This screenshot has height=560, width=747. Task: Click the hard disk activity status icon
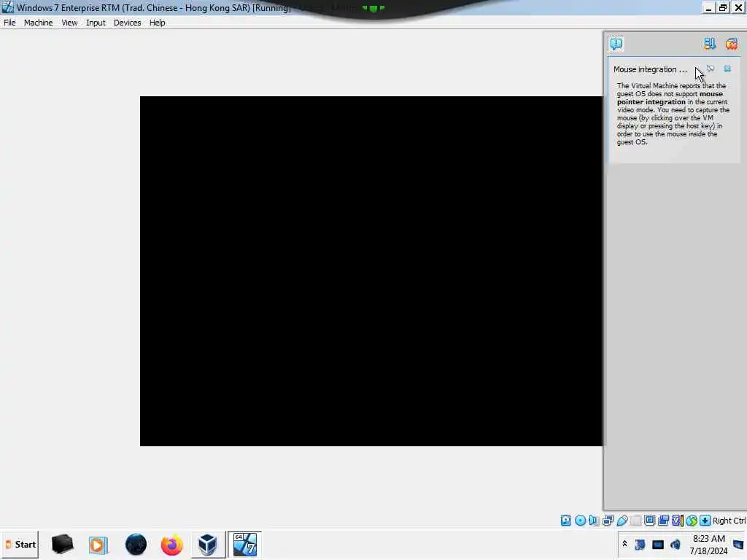(565, 521)
